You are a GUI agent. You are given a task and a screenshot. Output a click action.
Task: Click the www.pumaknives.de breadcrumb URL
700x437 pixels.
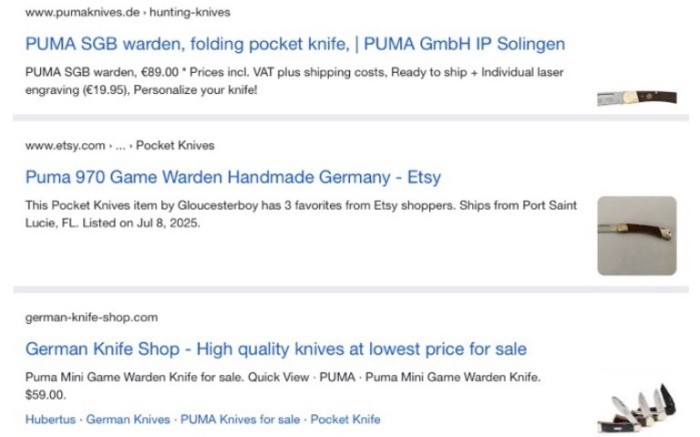[83, 12]
